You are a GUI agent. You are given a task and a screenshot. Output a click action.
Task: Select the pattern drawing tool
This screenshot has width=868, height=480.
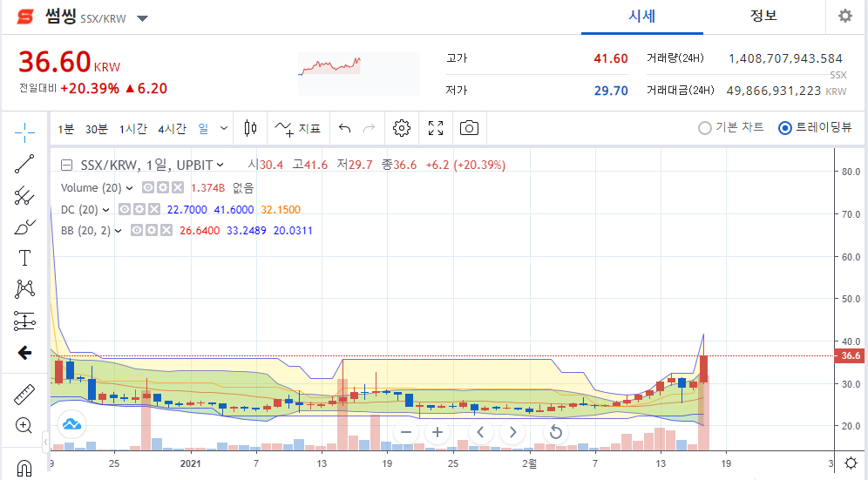click(x=24, y=289)
